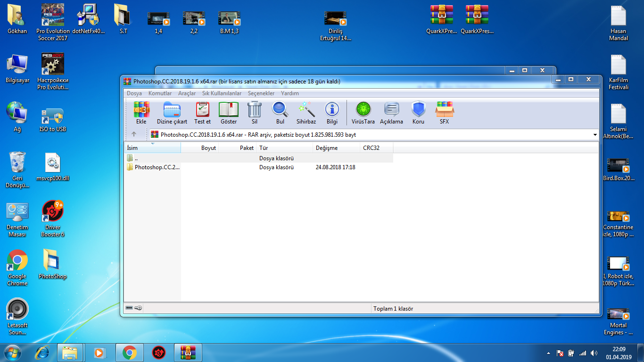The image size is (644, 362).
Task: Sort files by CRC32 column
Action: [x=377, y=148]
